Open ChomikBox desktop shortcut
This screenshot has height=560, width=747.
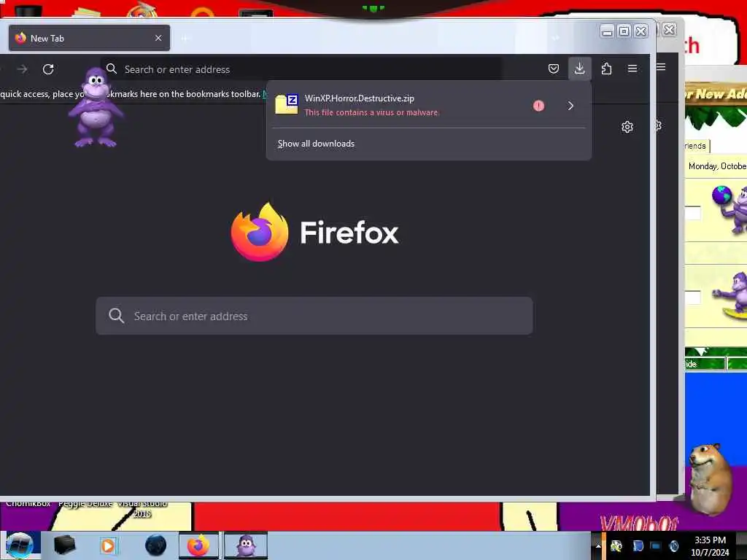tap(28, 503)
